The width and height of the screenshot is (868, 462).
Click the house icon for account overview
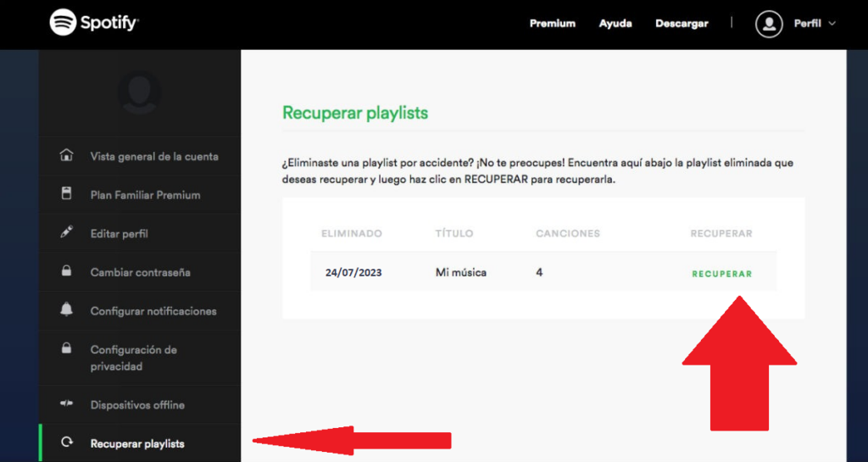(66, 156)
